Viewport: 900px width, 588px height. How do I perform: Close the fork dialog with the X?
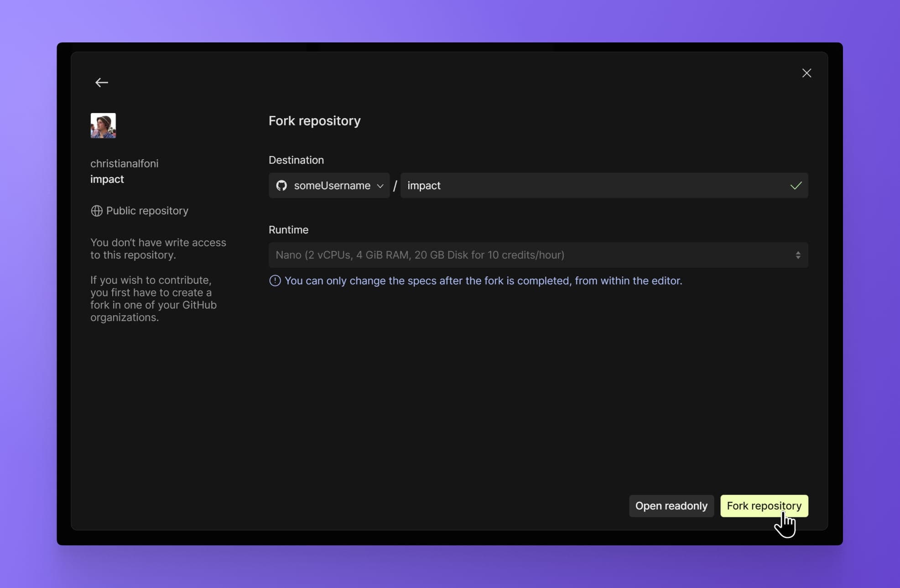click(x=806, y=73)
